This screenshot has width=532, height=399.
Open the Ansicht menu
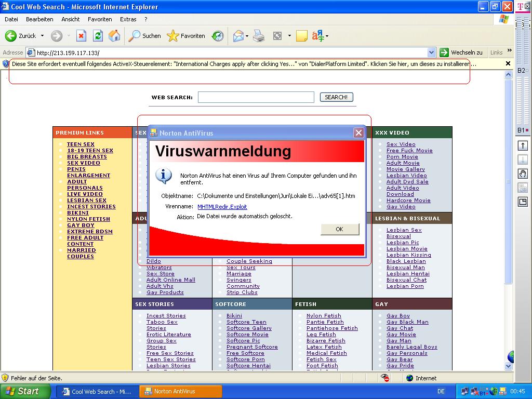point(70,19)
